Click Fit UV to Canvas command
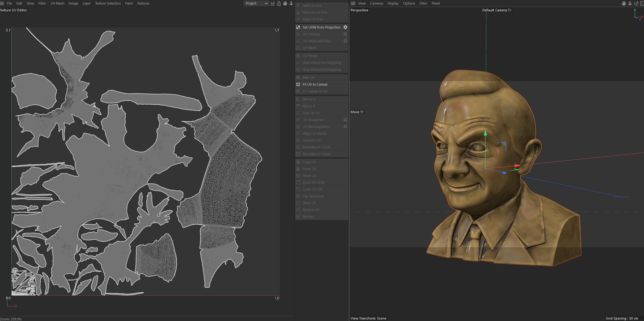Image resolution: width=644 pixels, height=321 pixels. tap(315, 84)
